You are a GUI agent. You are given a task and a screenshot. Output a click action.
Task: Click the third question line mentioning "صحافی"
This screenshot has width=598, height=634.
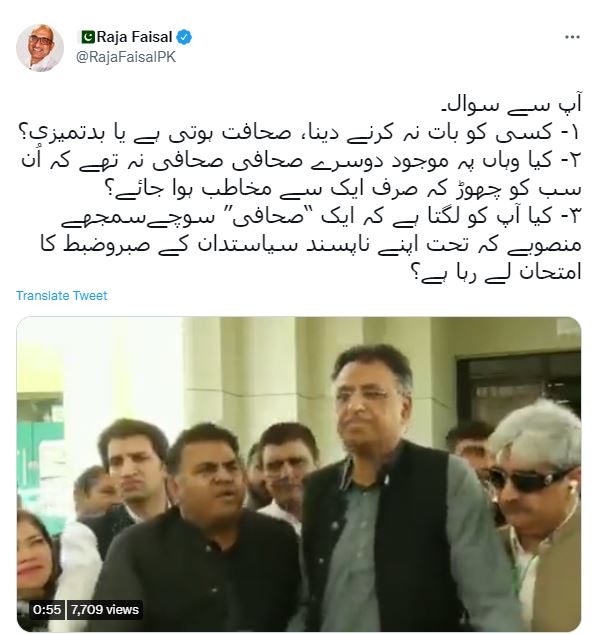321,217
